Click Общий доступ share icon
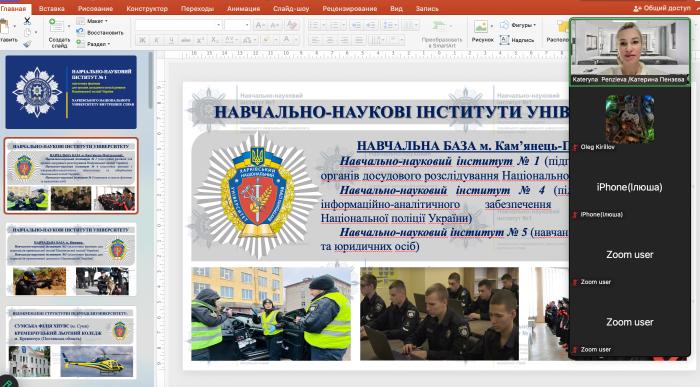Viewport: 700px width, 387px height. (x=637, y=8)
